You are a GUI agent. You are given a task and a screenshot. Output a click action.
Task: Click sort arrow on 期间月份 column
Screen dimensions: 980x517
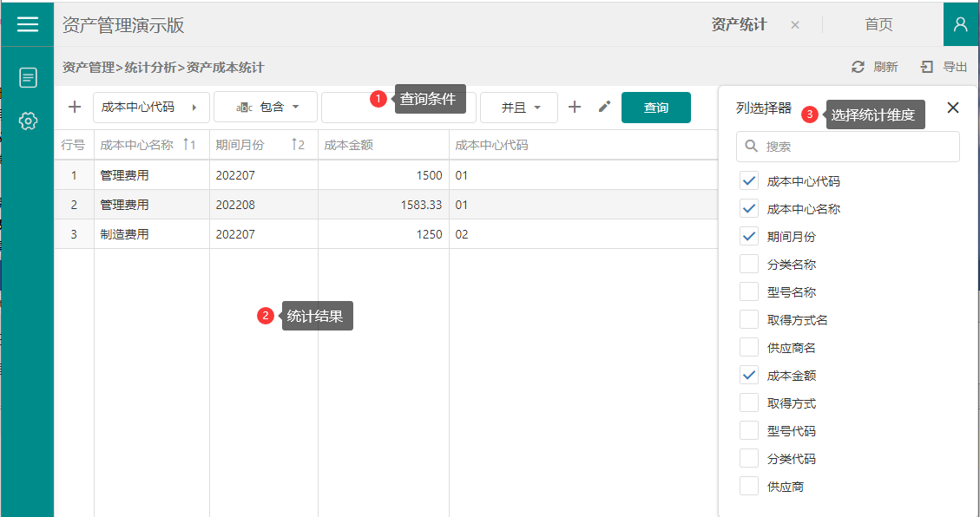tap(294, 145)
